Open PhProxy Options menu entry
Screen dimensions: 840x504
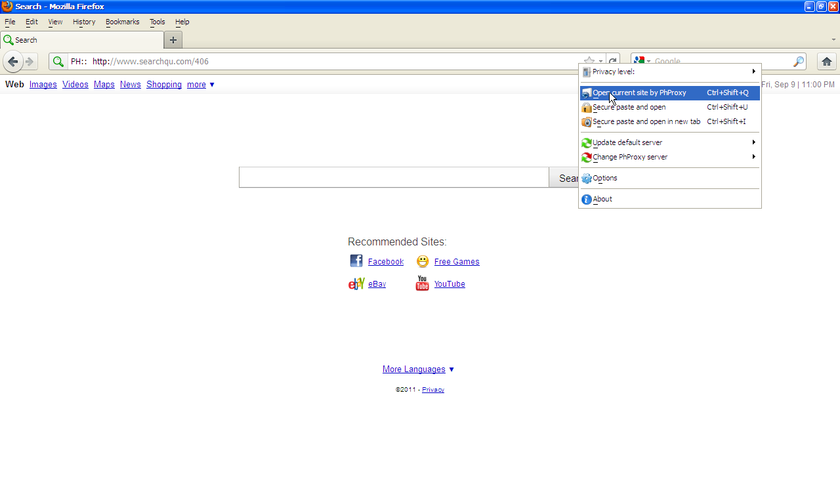point(604,178)
